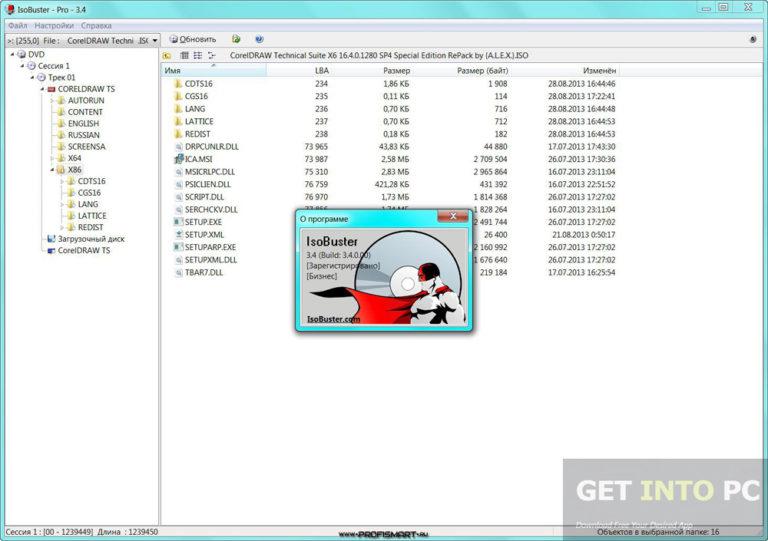
Task: Click the MSICRLPC.DLL file icon
Action: pyautogui.click(x=179, y=172)
